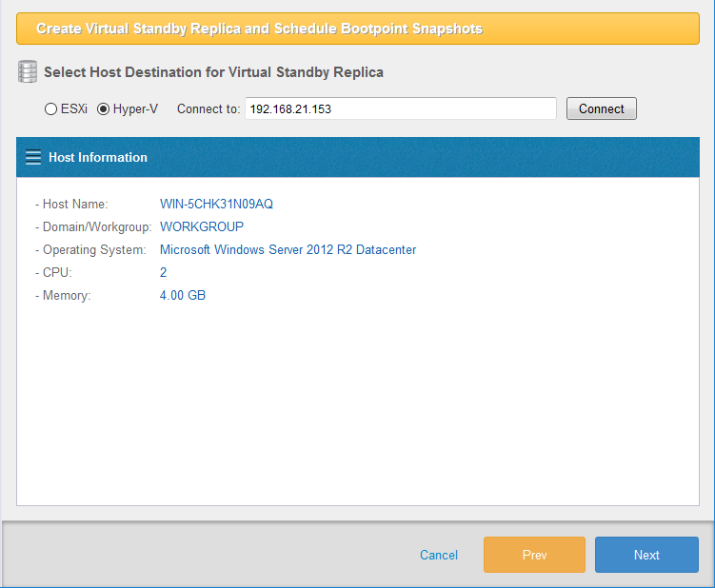Click host name value WIN-5CHK31N09AQ
This screenshot has height=588, width=715.
pos(216,204)
